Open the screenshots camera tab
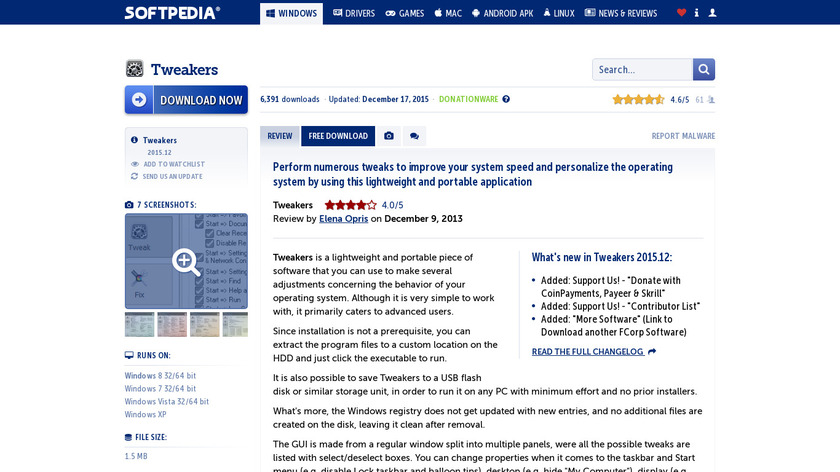The image size is (840, 472). (x=389, y=136)
